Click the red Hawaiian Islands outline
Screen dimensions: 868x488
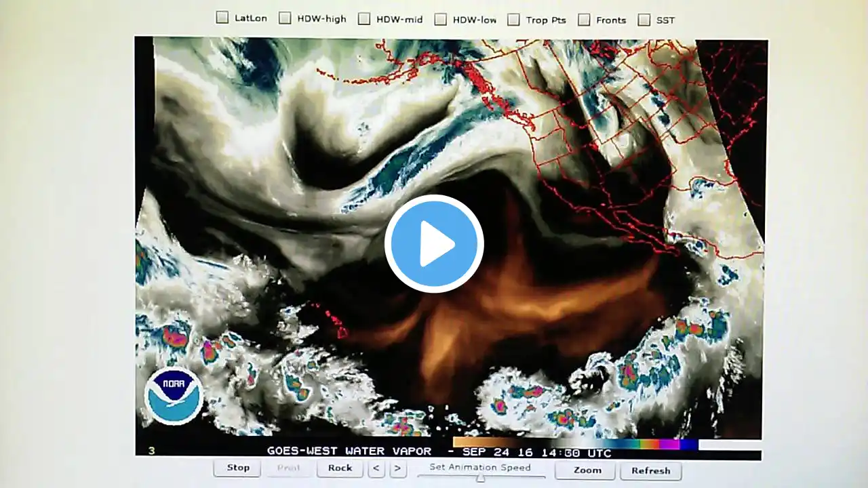332,322
